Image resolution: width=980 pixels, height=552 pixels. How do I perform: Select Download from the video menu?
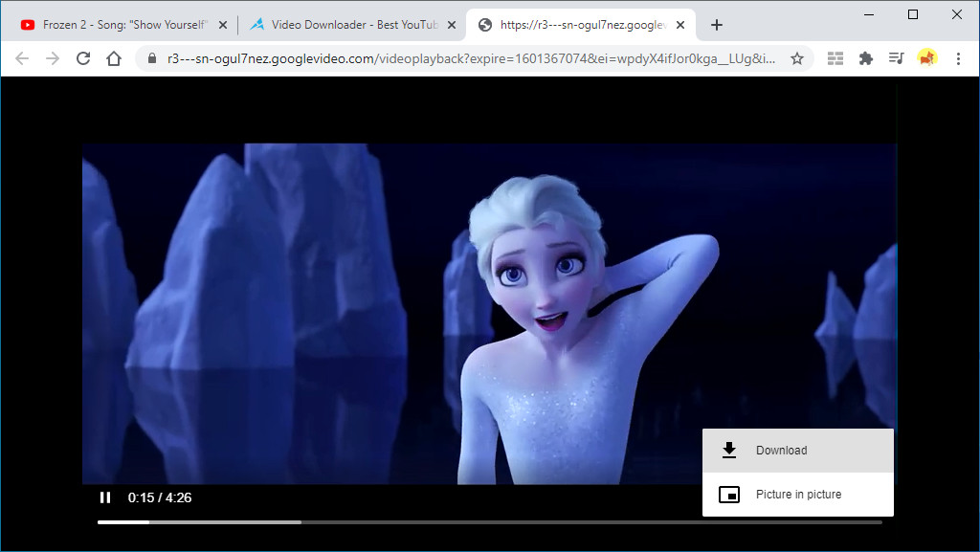click(x=798, y=451)
